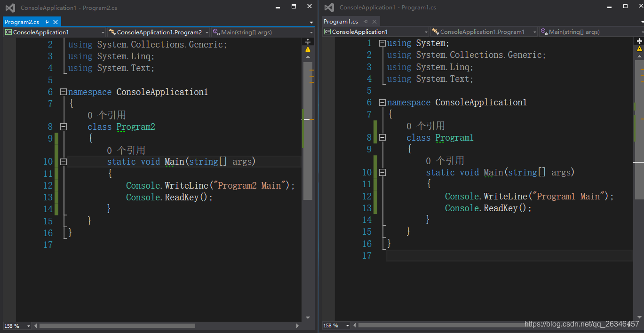
Task: Click Console.ReadKey() line in Program1 editor
Action: [488, 208]
